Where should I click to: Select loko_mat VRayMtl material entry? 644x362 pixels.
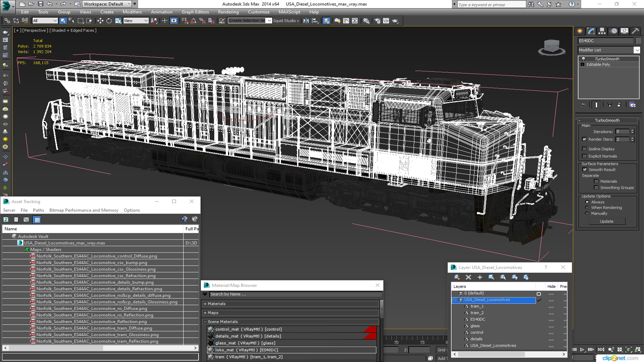pos(291,350)
